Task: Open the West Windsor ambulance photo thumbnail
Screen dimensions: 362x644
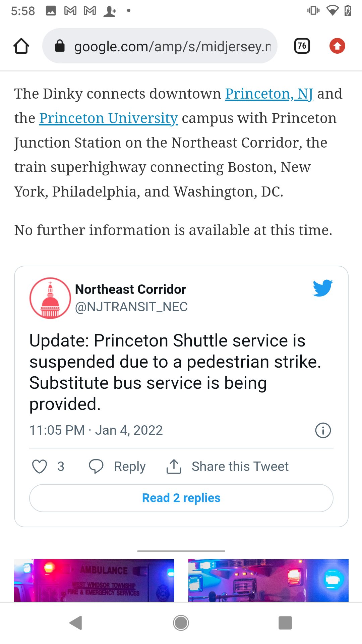Action: point(94,580)
